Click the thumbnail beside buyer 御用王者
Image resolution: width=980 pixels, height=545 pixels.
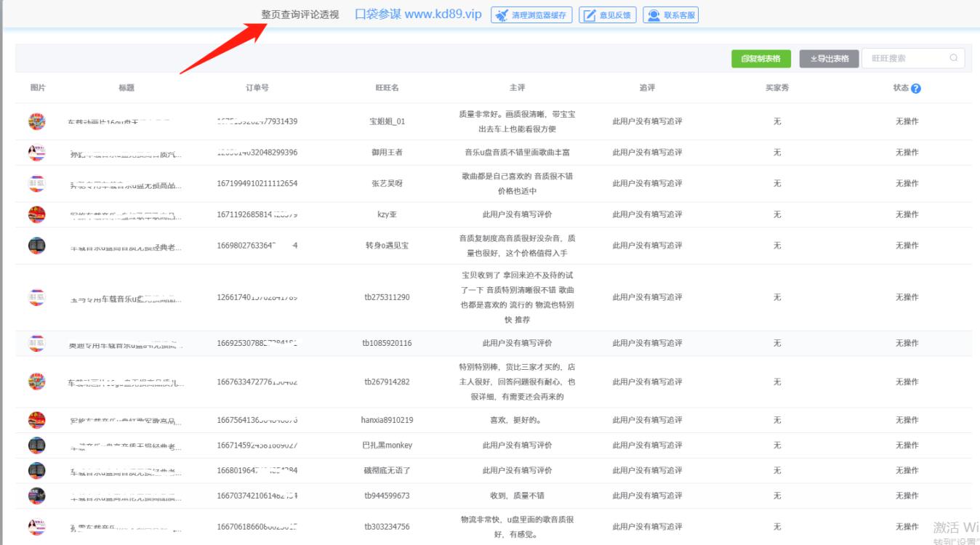[x=36, y=152]
